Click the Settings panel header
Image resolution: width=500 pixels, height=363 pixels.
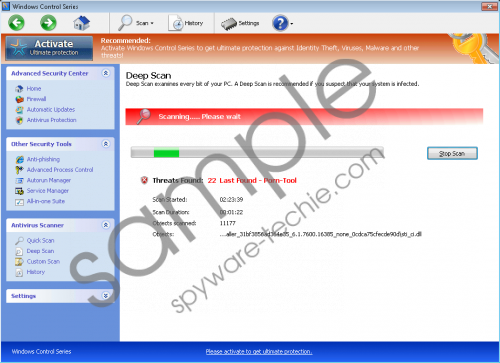click(x=60, y=296)
